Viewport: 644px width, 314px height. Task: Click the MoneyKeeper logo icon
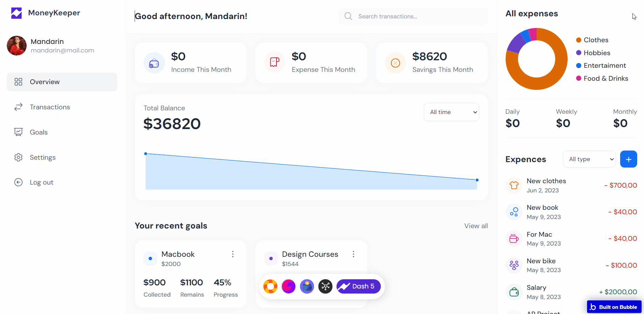tap(16, 13)
